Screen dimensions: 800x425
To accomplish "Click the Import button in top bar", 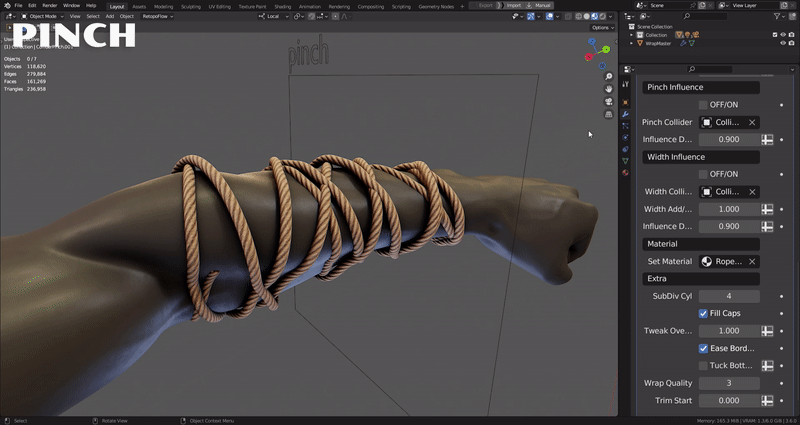I will click(514, 5).
